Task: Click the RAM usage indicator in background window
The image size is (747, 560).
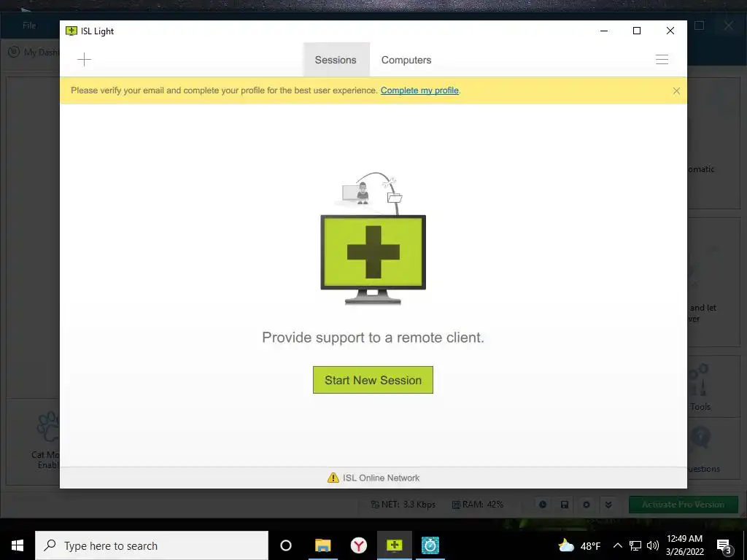Action: click(477, 505)
